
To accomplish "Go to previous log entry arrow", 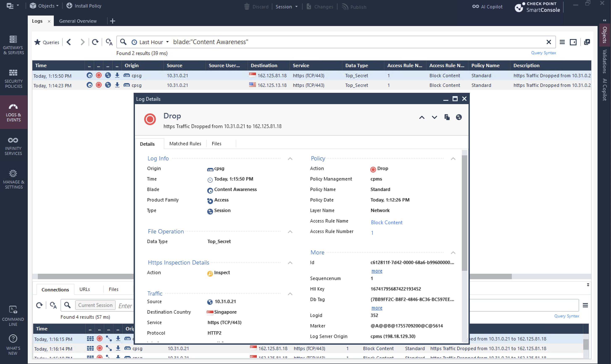I will (421, 117).
